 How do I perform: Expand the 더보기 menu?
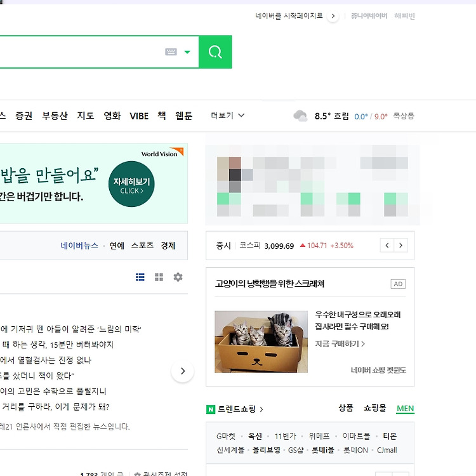click(x=228, y=116)
